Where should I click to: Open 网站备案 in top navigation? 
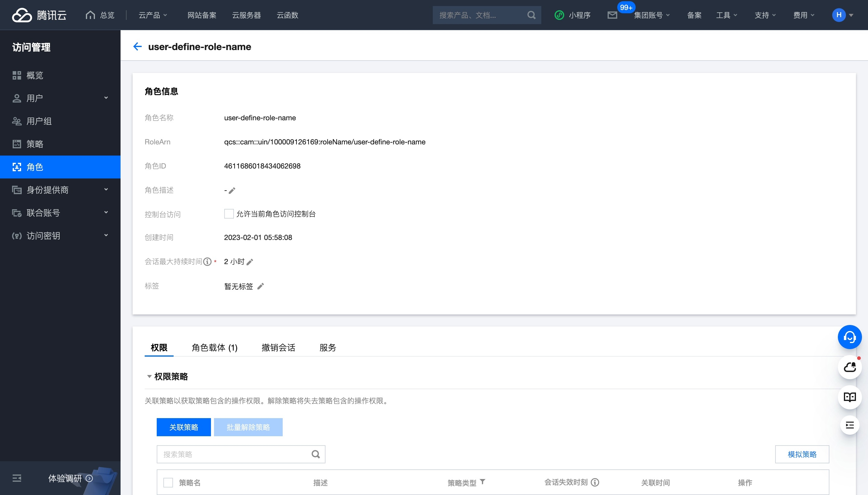pos(202,15)
